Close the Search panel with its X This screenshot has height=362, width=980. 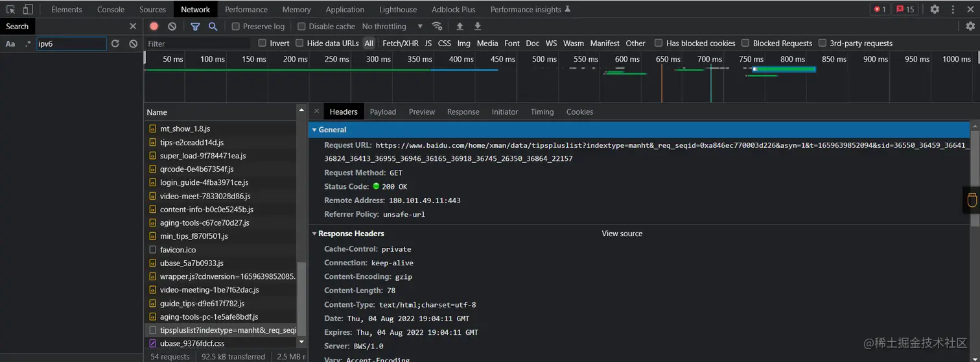coord(133,27)
